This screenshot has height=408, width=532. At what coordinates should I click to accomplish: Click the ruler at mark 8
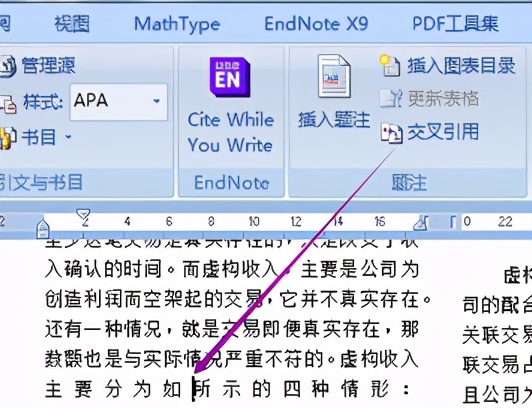(211, 222)
